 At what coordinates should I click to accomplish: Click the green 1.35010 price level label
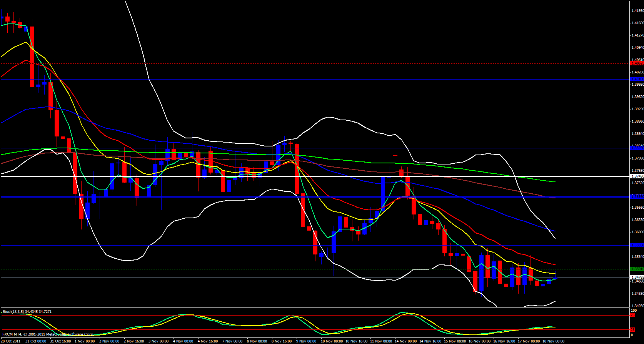(637, 269)
